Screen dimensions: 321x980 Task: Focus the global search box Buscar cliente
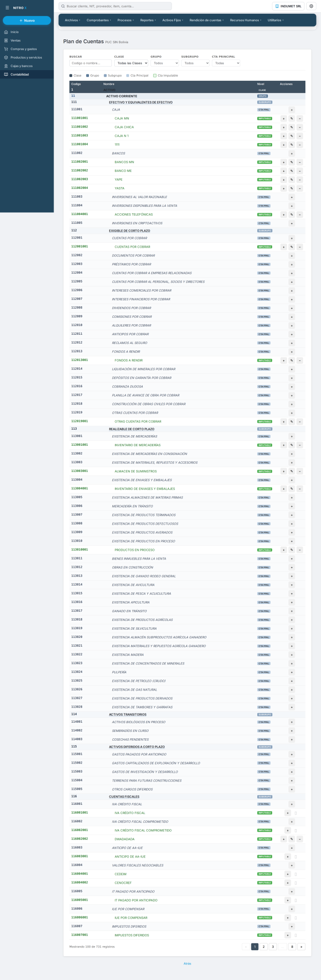[x=115, y=6]
